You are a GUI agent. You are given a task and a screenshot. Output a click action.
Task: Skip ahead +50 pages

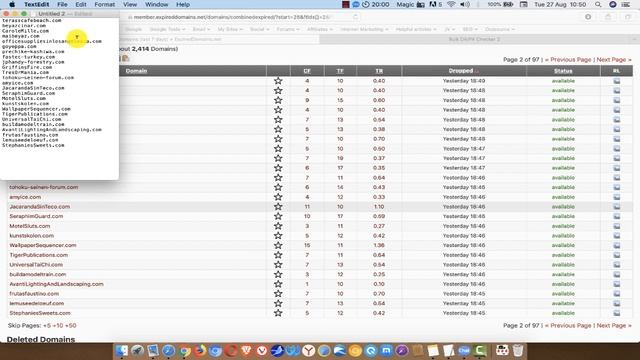71,326
